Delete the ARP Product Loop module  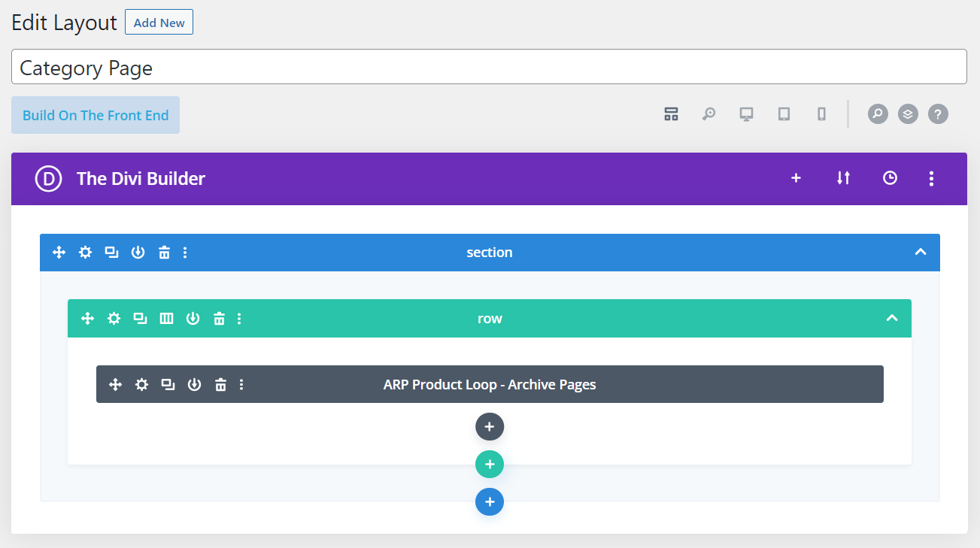220,385
